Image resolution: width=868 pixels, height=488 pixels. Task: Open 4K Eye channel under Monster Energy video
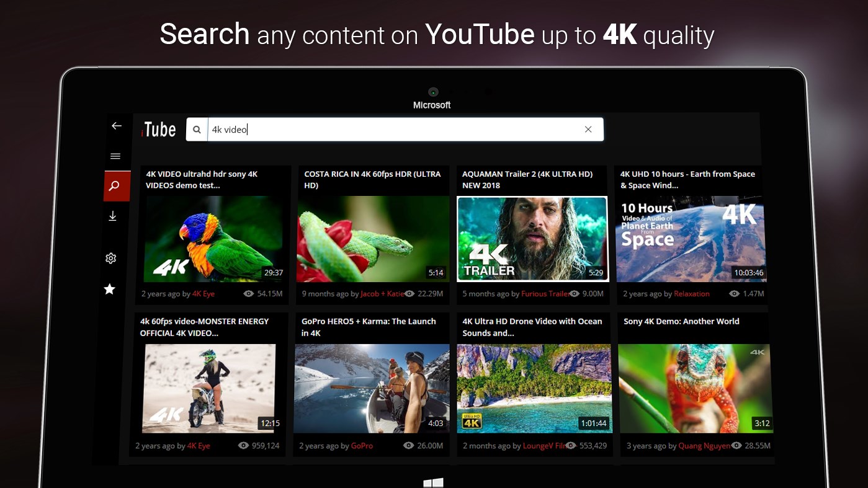point(199,446)
